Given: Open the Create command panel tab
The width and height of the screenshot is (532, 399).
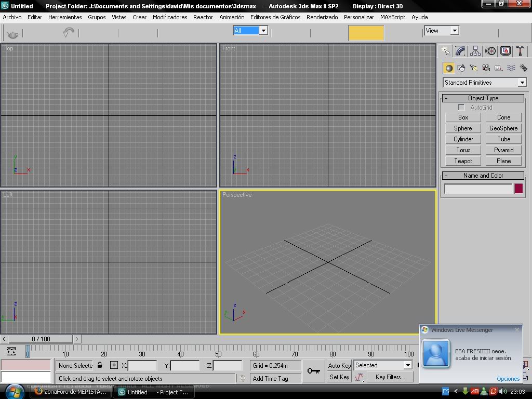Looking at the screenshot, I should [445, 51].
